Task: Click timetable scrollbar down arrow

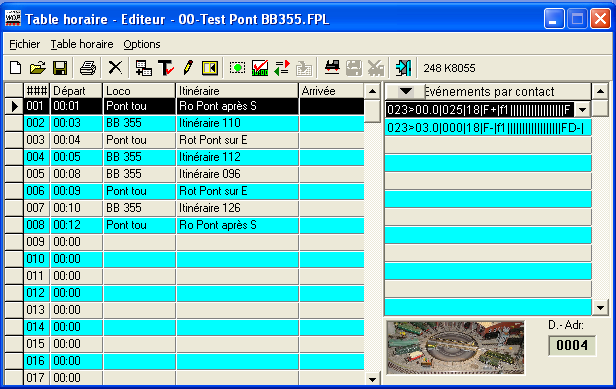Action: point(372,379)
